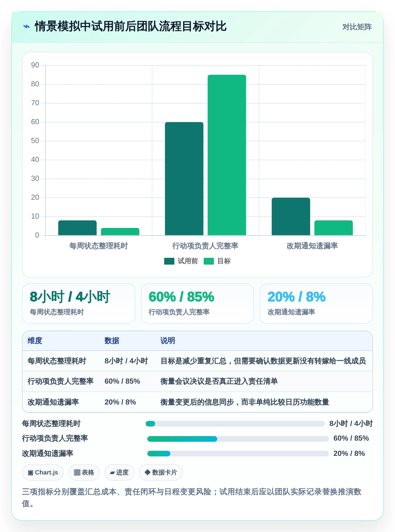
Task: Click the progress bar for 行动项负责人完整率
Action: tap(238, 439)
